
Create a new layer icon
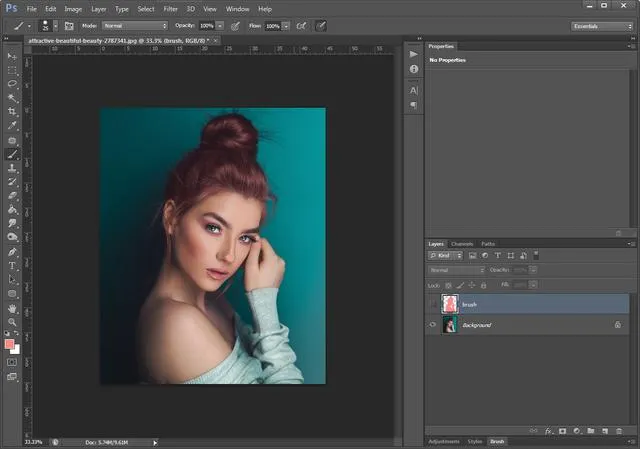click(x=605, y=431)
